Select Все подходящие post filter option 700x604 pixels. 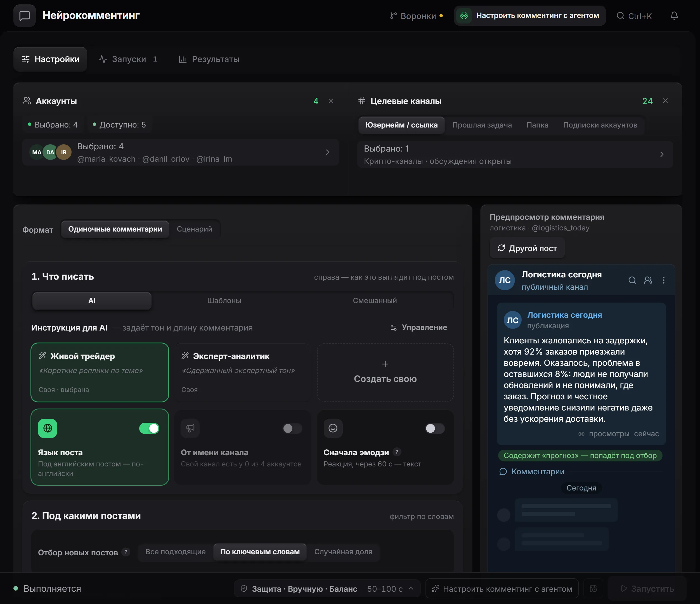coord(175,552)
